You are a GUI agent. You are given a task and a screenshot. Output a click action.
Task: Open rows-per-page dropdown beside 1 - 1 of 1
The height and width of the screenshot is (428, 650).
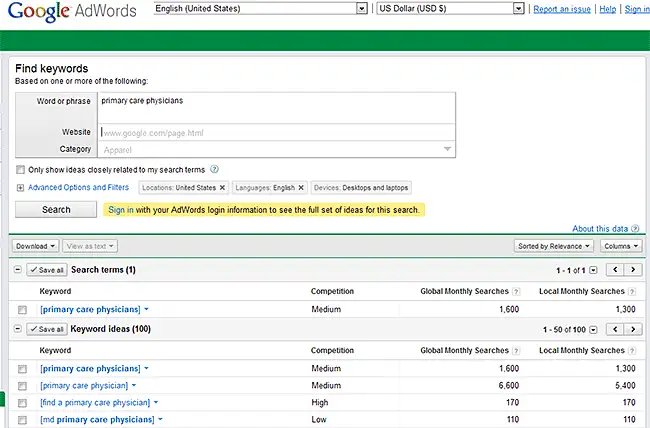point(594,270)
